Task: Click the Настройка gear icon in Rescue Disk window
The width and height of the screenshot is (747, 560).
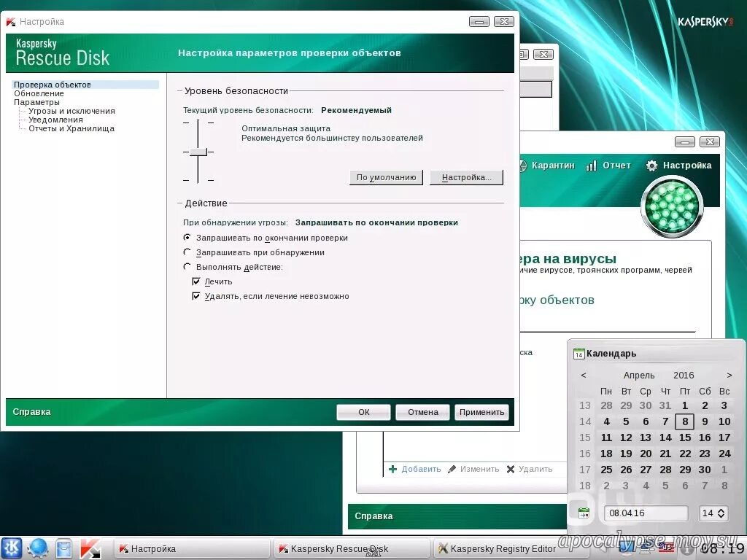Action: click(x=651, y=166)
